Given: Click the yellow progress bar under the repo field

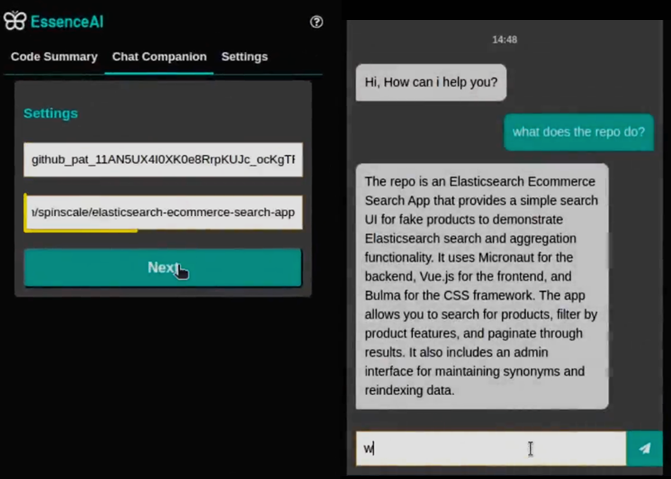Looking at the screenshot, I should 80,231.
